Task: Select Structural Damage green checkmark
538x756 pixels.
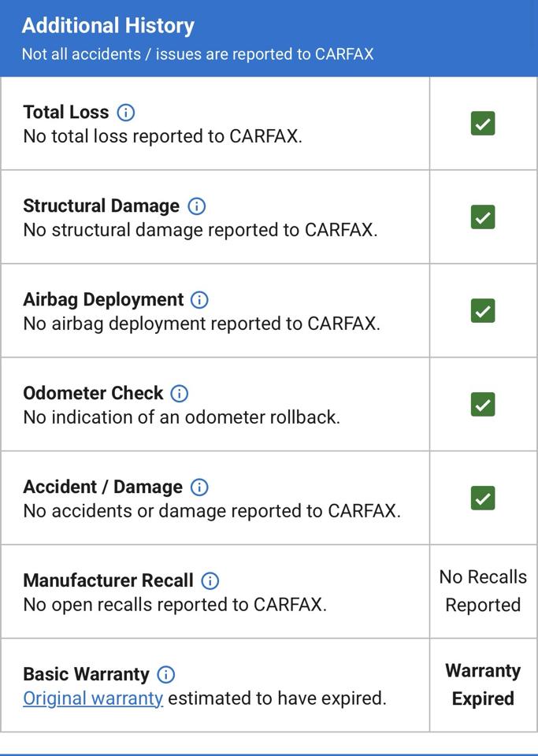Action: point(483,217)
